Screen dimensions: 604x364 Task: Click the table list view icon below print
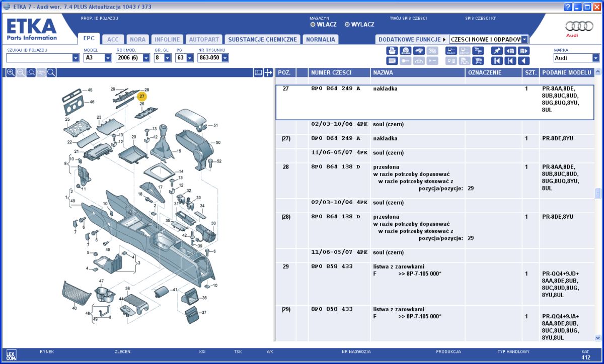click(x=392, y=61)
